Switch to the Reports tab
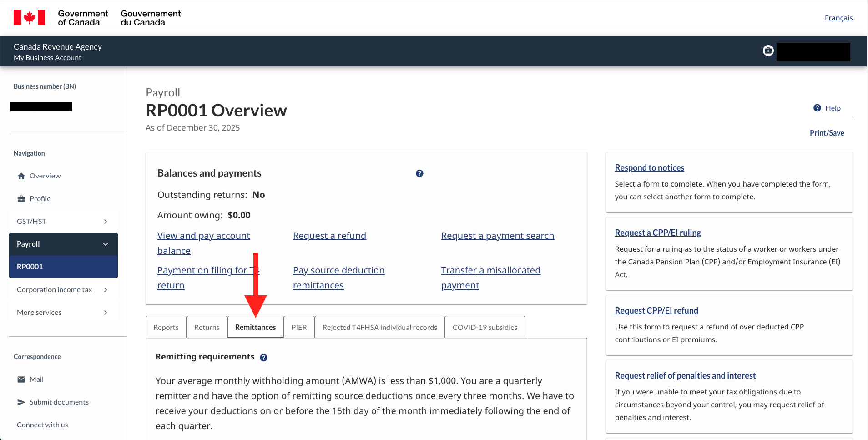 (x=166, y=327)
